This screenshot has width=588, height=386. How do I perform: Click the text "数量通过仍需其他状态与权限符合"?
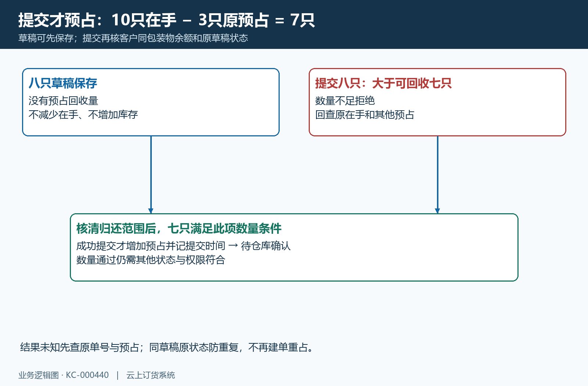click(151, 260)
